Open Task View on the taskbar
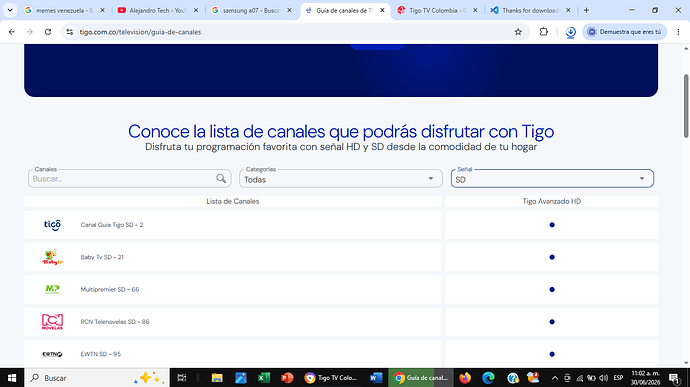The width and height of the screenshot is (690, 387). coord(181,378)
